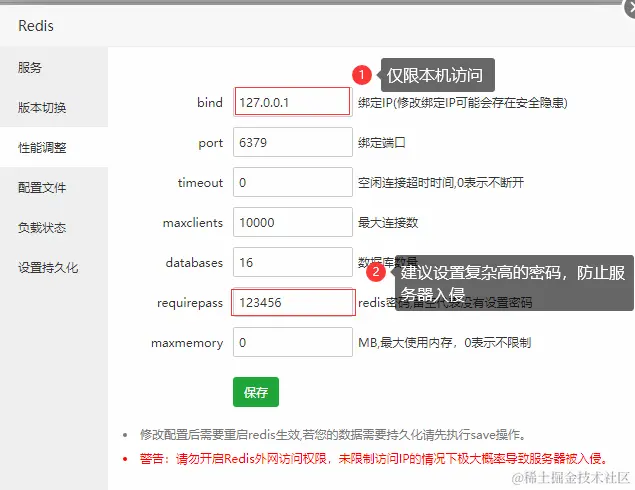Focus the timeout input field

[292, 182]
